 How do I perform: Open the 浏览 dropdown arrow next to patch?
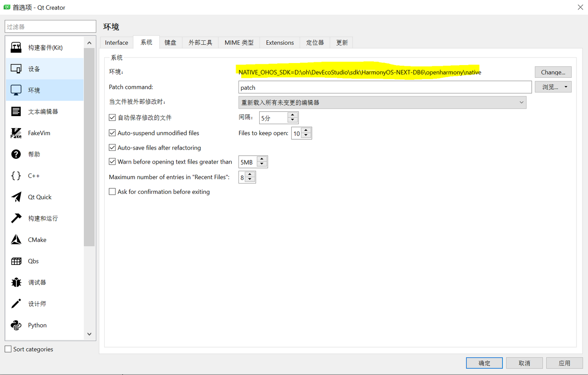tap(566, 87)
